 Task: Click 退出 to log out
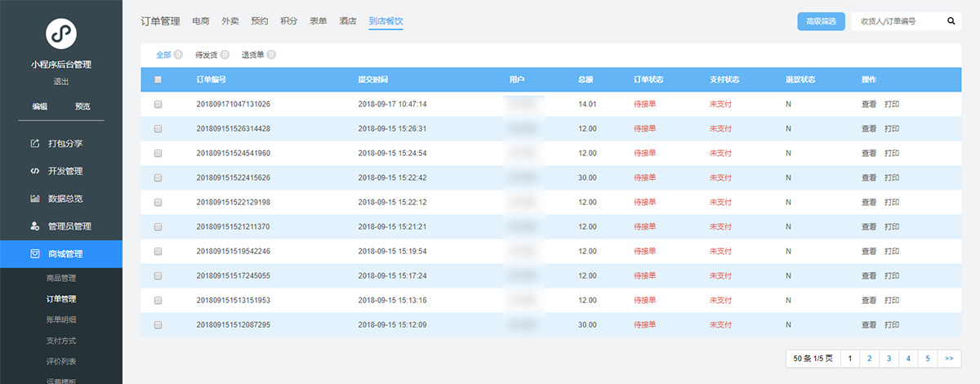[x=61, y=82]
